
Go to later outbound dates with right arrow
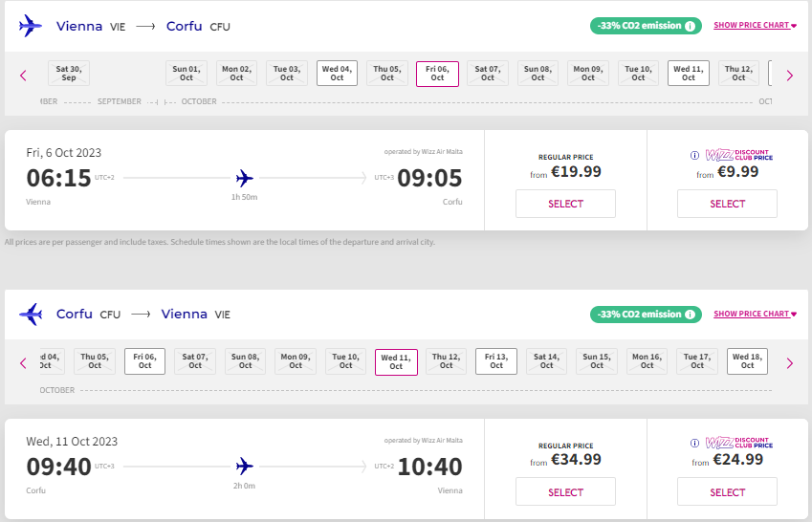coord(790,76)
